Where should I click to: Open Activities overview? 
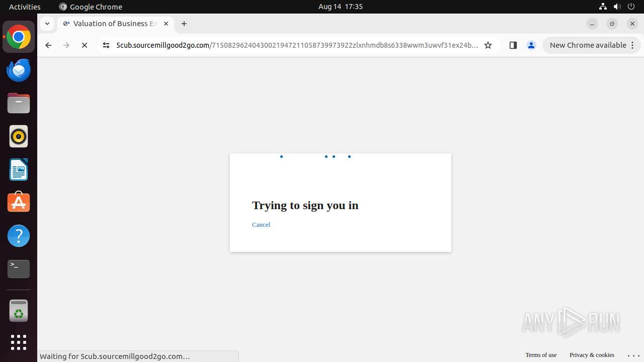pos(25,7)
